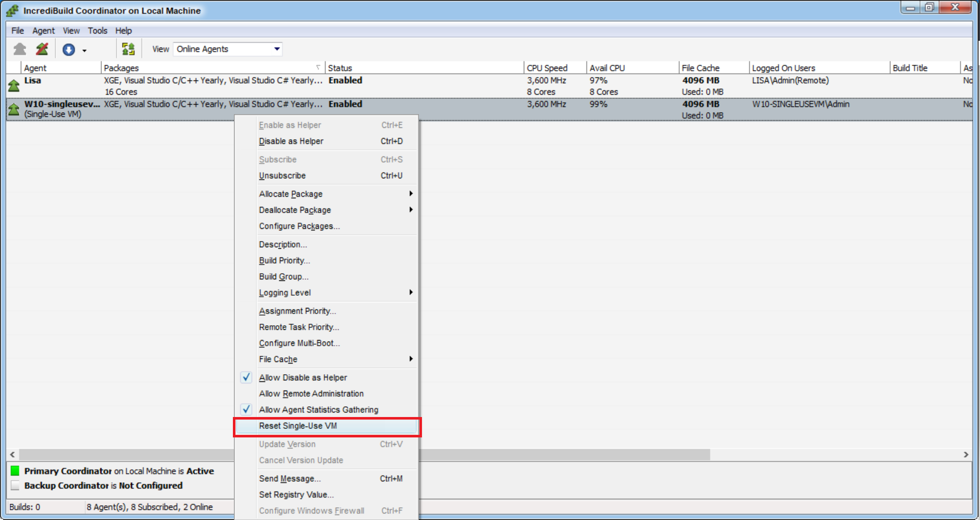The height and width of the screenshot is (520, 980).
Task: Open the Description... menu entry
Action: click(x=326, y=244)
